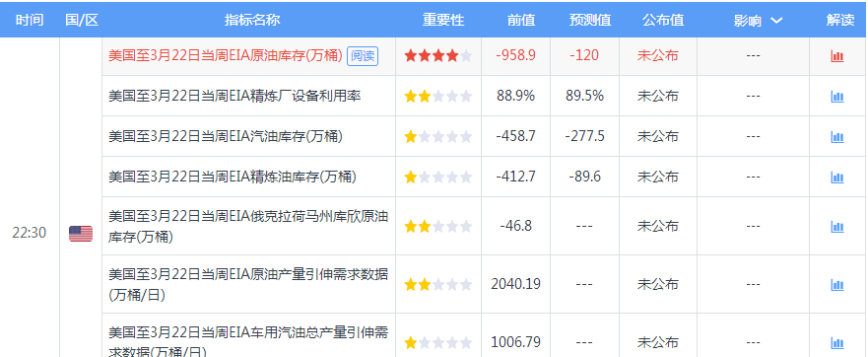
Task: Select previous value 88.9%
Action: (515, 96)
